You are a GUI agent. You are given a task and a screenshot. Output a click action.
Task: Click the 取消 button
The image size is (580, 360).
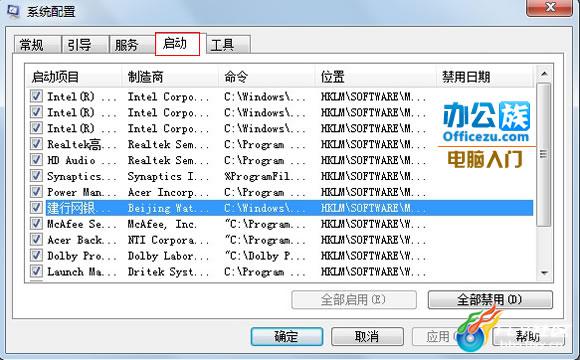[367, 336]
